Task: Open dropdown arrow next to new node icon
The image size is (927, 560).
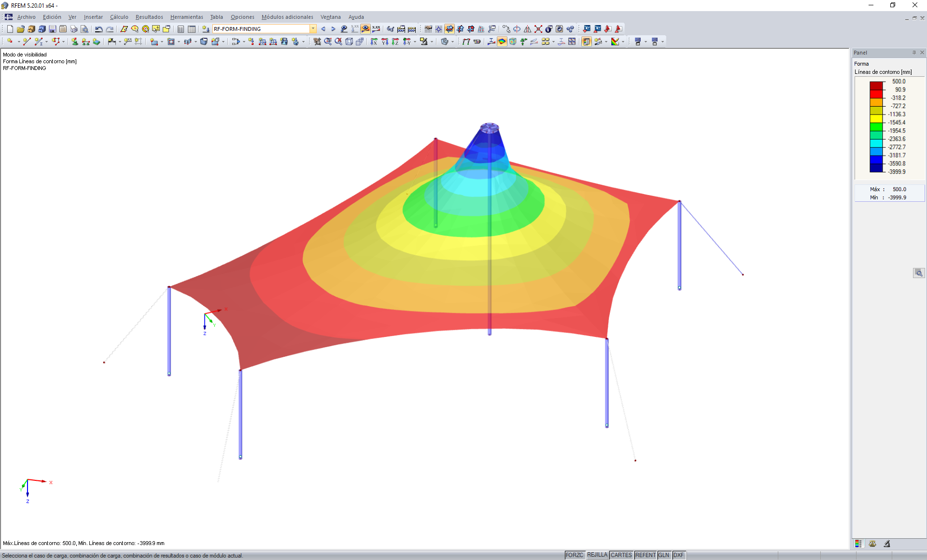Action: (19, 42)
